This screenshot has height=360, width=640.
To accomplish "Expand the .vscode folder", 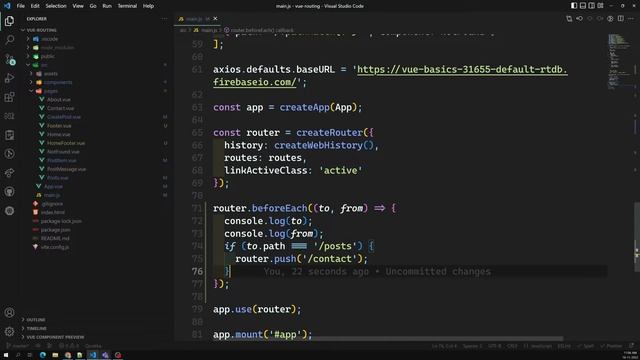I will tap(49, 39).
